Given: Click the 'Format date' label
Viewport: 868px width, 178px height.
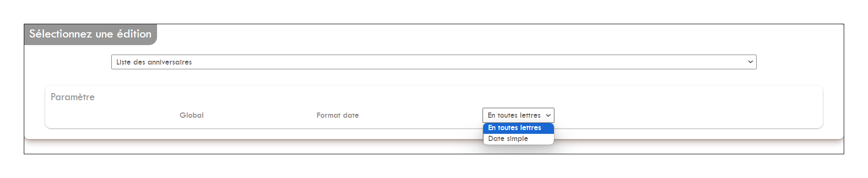Looking at the screenshot, I should (x=337, y=115).
